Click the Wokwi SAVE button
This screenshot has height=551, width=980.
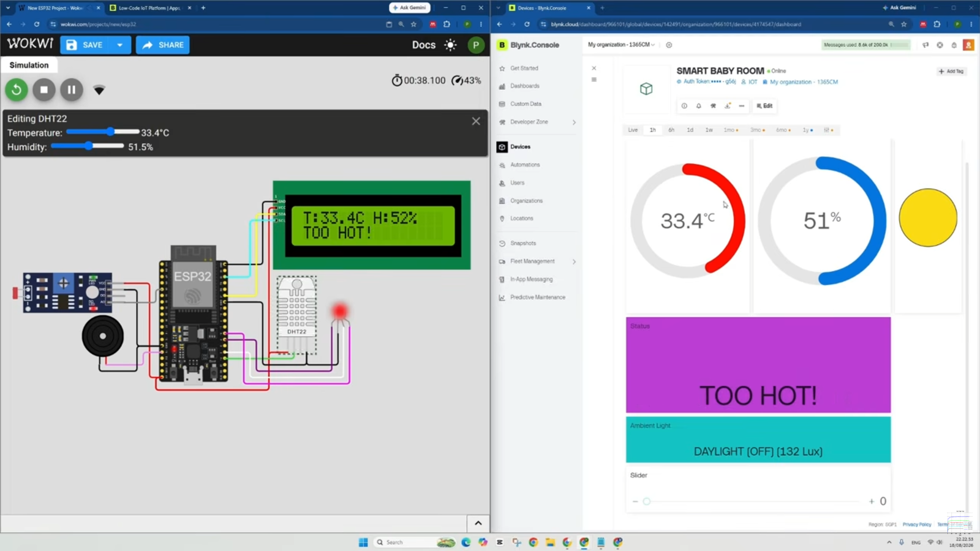pos(85,45)
